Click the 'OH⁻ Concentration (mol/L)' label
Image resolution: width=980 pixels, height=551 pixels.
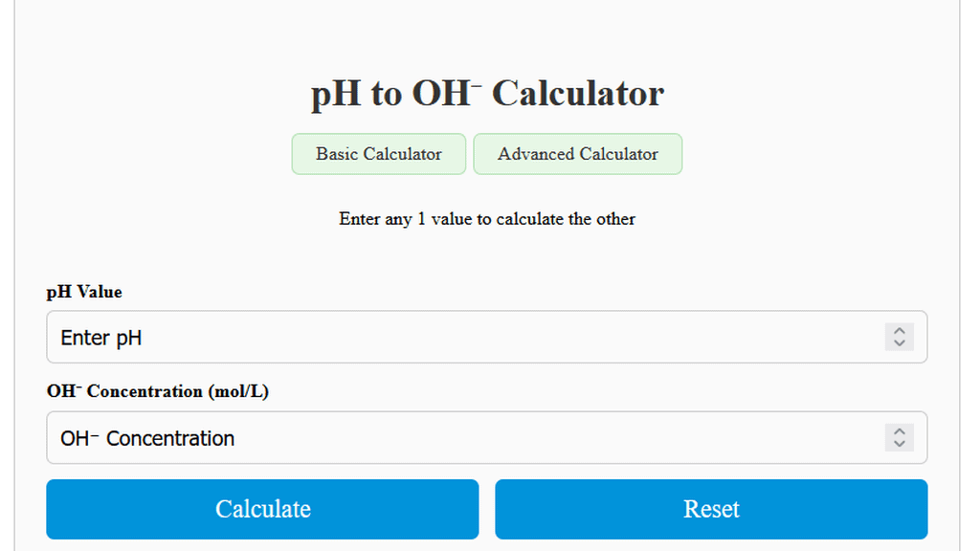pos(158,391)
